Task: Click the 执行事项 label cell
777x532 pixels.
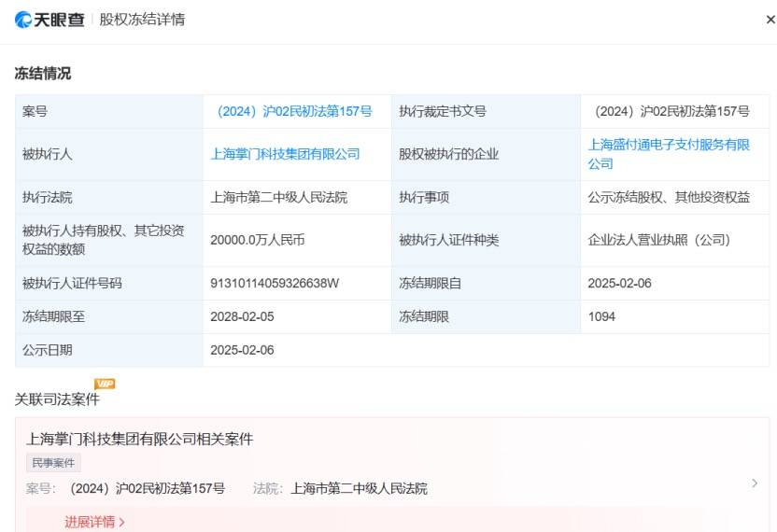Action: tap(487, 197)
